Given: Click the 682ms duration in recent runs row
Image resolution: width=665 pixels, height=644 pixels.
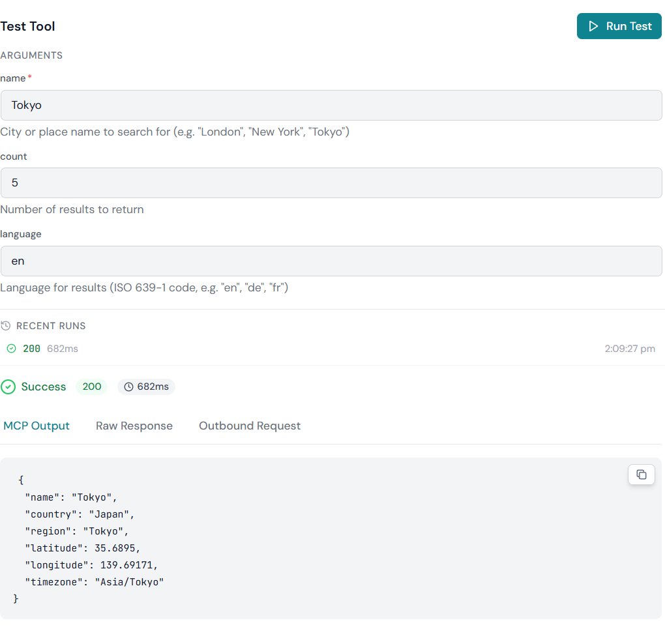Looking at the screenshot, I should coord(63,349).
